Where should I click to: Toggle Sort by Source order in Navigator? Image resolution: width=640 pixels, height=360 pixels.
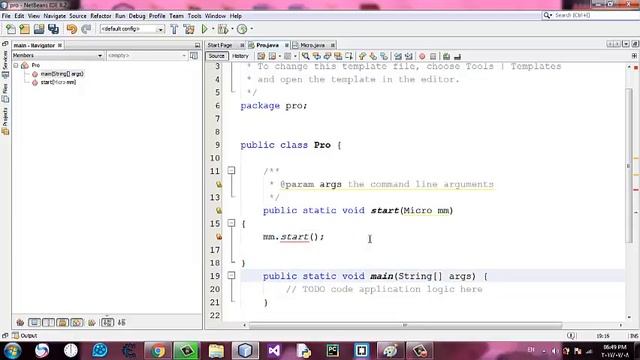[x=122, y=322]
